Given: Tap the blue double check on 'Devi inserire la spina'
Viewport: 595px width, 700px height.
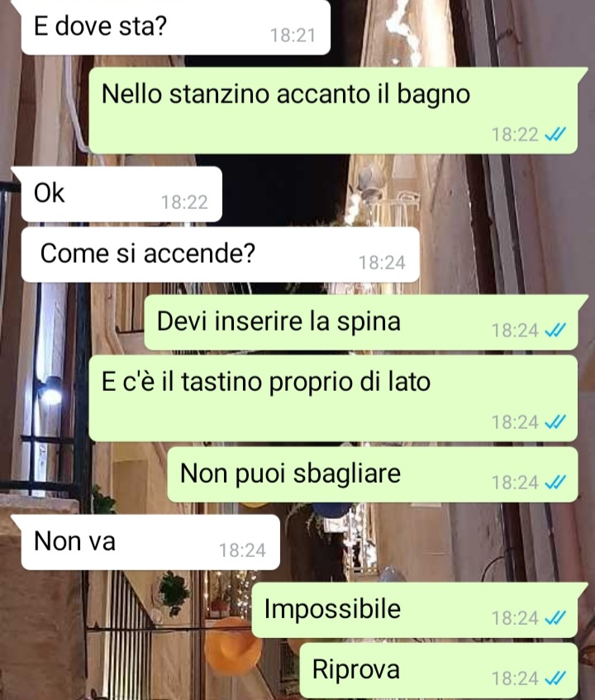Looking at the screenshot, I should [x=555, y=331].
